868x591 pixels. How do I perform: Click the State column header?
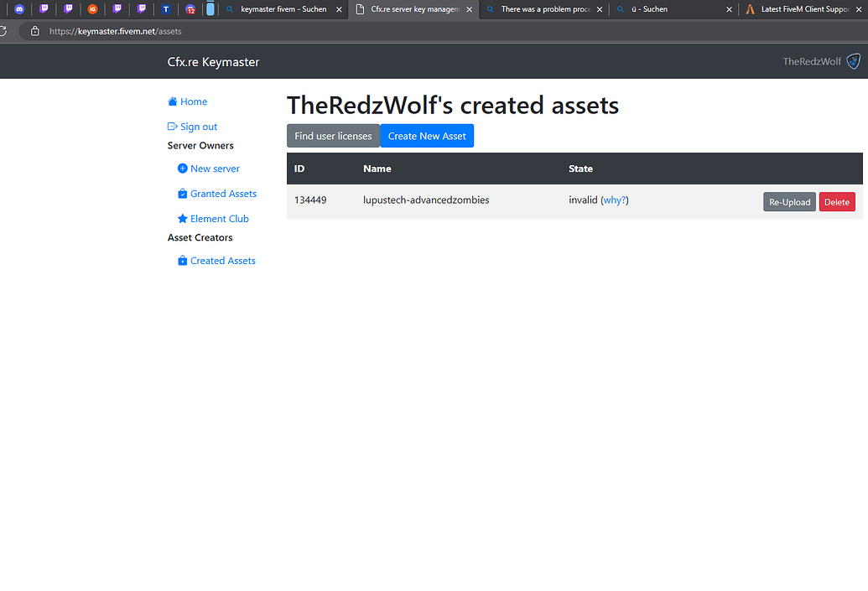click(x=580, y=168)
